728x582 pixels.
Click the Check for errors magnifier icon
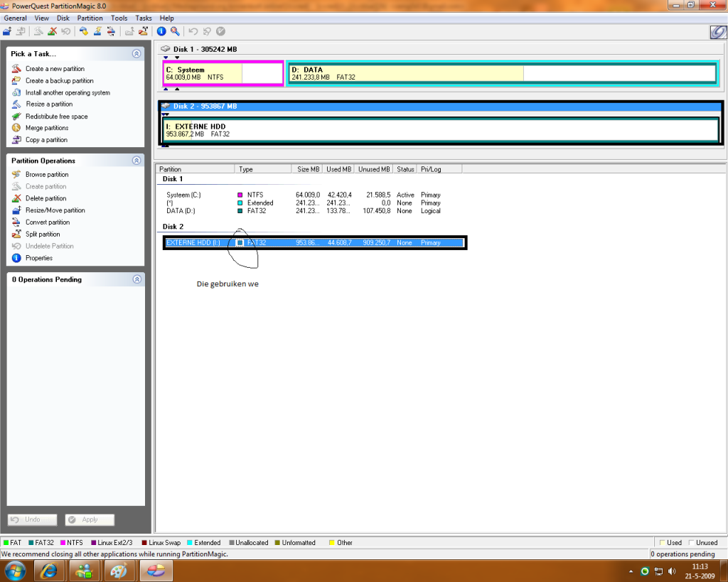175,31
